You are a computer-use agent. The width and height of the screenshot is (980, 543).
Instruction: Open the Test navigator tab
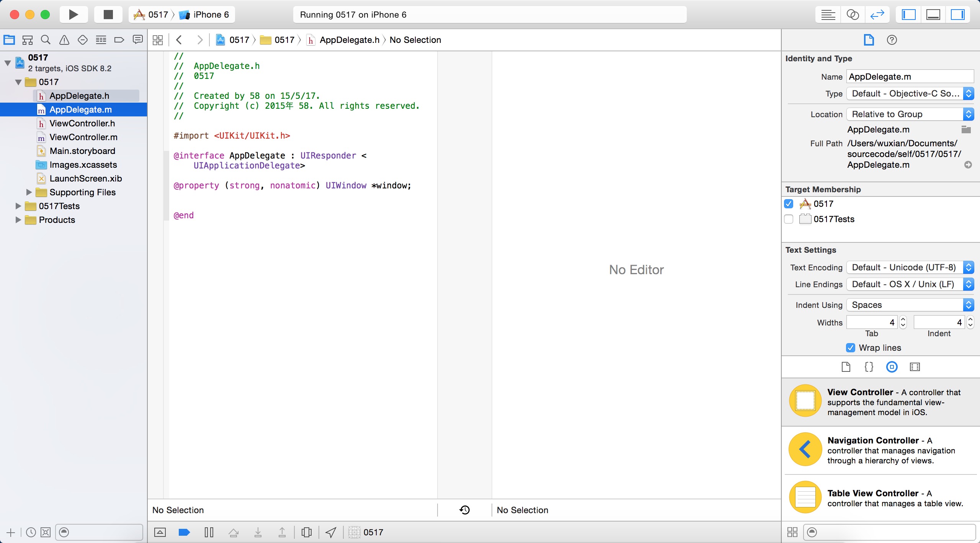(x=83, y=39)
